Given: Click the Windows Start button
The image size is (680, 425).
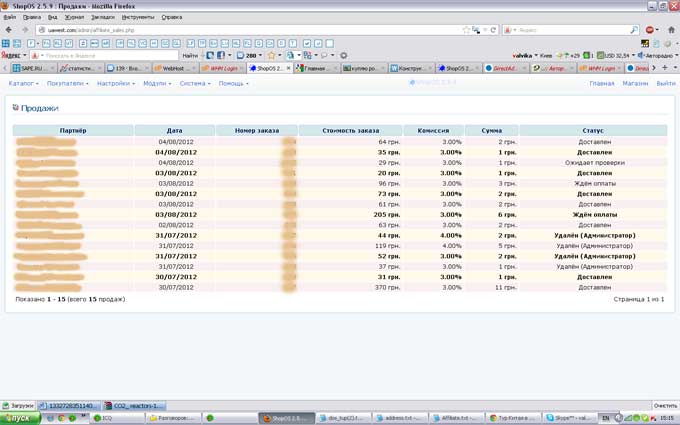Looking at the screenshot, I should point(18,417).
